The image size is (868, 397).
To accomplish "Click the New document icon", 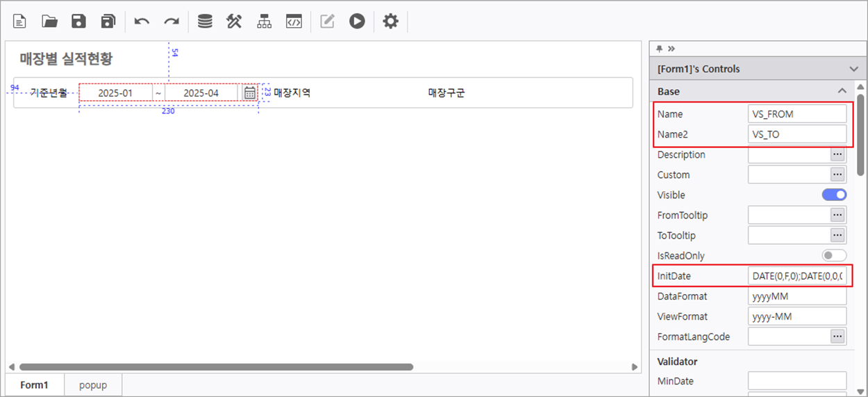I will pyautogui.click(x=20, y=22).
